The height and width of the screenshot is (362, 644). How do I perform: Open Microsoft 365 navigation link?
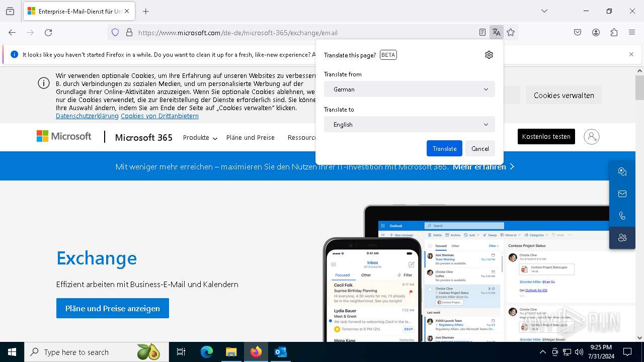(x=144, y=137)
